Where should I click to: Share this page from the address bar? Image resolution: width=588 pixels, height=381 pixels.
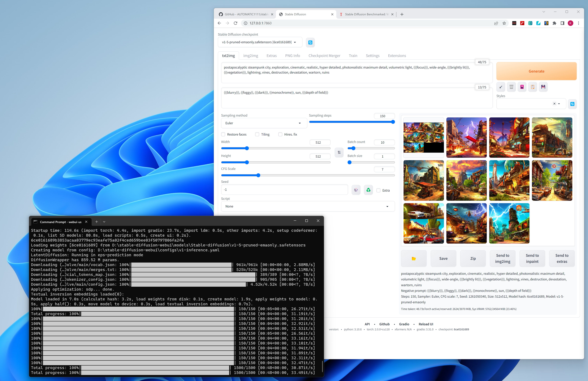point(496,23)
